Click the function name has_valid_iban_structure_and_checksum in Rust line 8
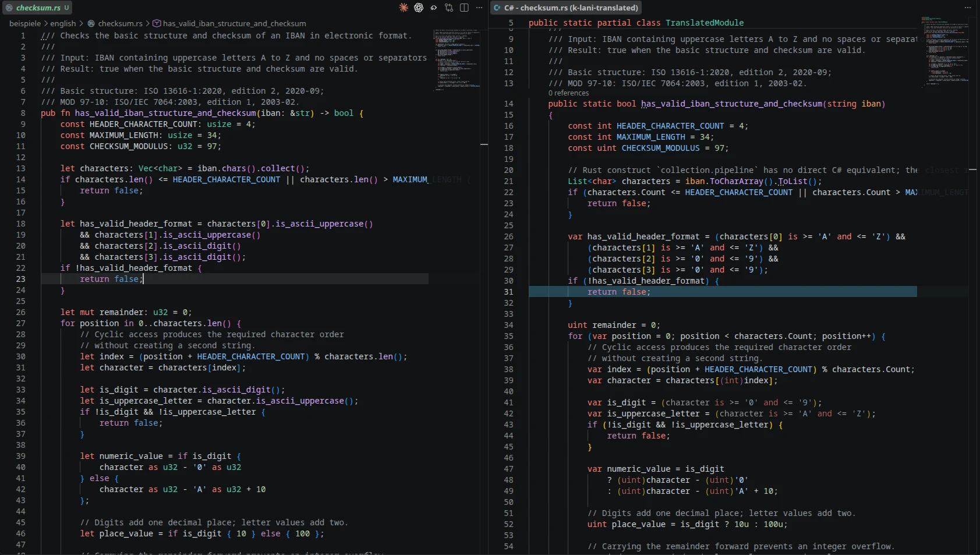Image resolution: width=980 pixels, height=555 pixels. tap(165, 113)
